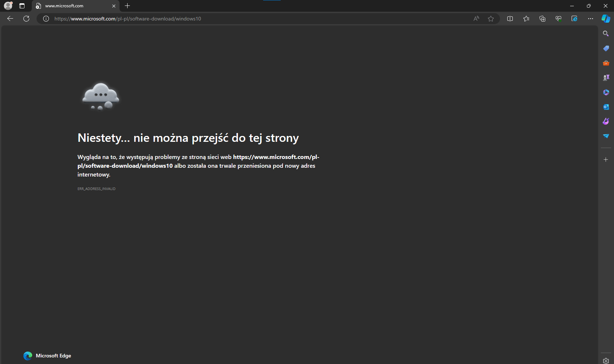Open the sidebar Tools briefcase icon
This screenshot has width=614, height=364.
(x=606, y=63)
